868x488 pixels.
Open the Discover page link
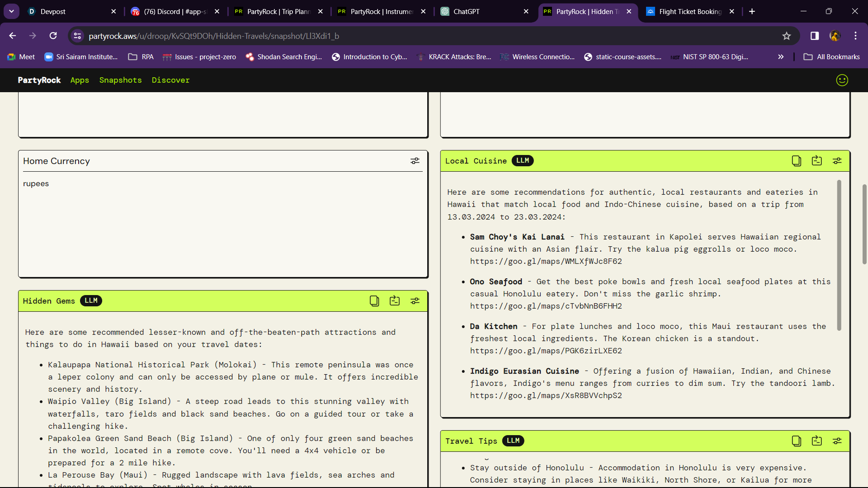(170, 80)
